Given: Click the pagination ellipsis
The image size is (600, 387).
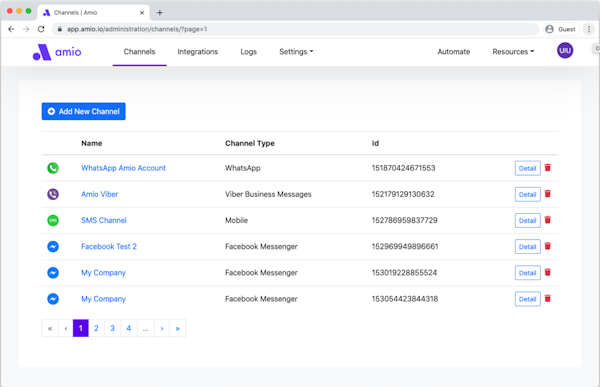Looking at the screenshot, I should click(x=145, y=328).
